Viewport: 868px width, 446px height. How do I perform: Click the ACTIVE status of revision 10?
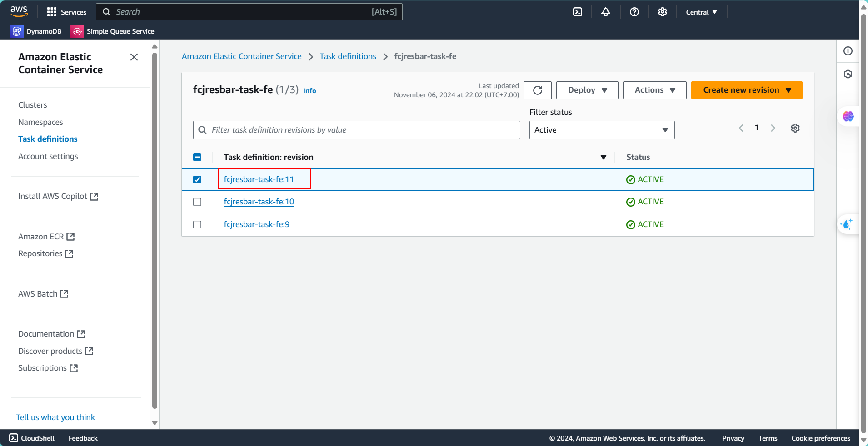click(x=645, y=202)
